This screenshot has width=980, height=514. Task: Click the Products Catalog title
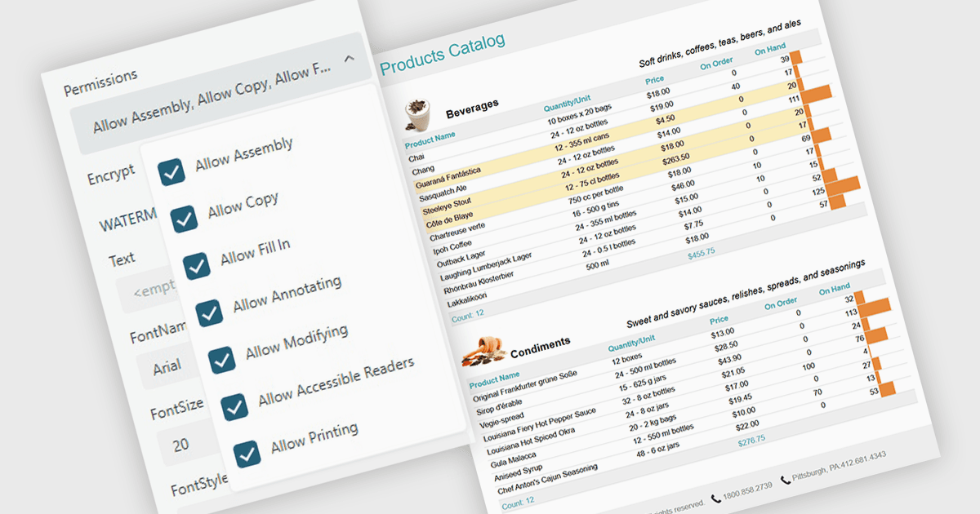[443, 54]
